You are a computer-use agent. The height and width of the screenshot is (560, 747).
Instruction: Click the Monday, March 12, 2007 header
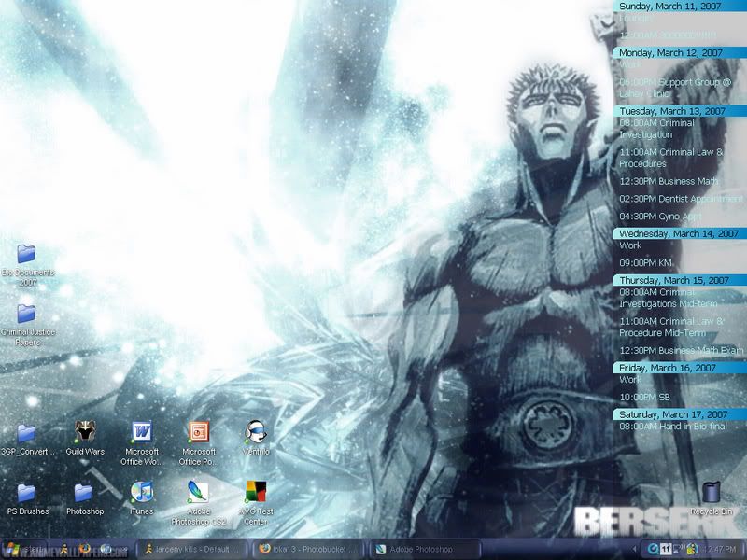click(680, 53)
